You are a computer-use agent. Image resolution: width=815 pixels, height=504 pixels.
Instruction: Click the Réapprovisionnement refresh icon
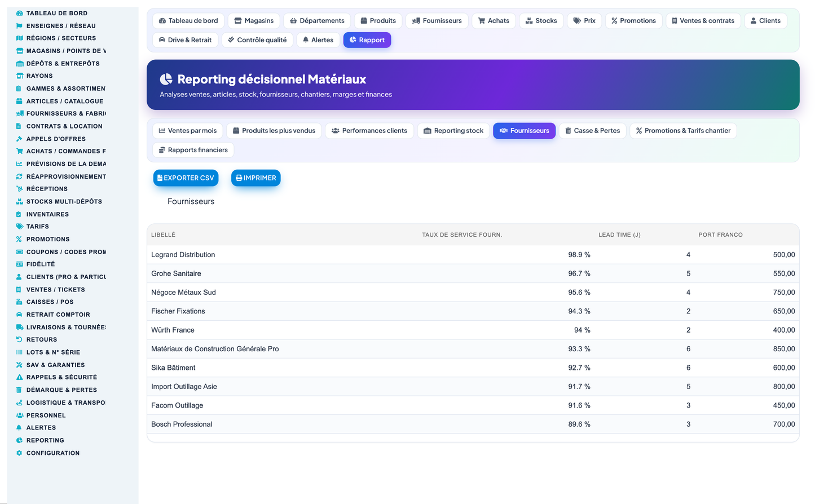click(x=19, y=177)
